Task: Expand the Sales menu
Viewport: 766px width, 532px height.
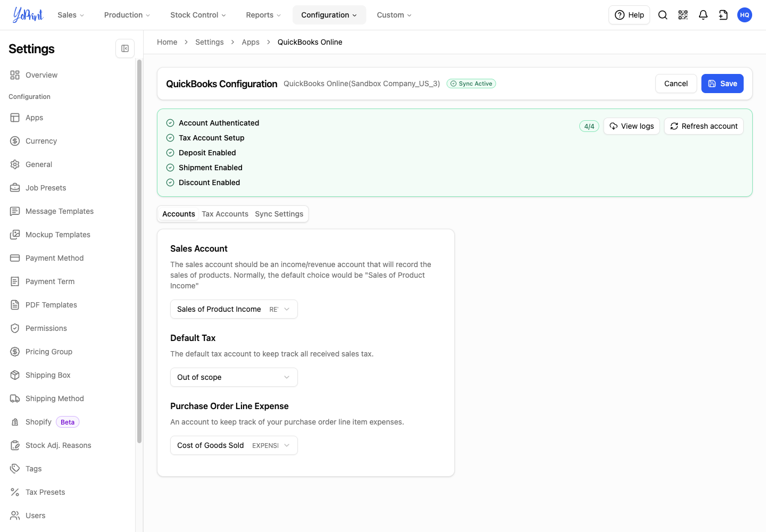Action: point(71,15)
